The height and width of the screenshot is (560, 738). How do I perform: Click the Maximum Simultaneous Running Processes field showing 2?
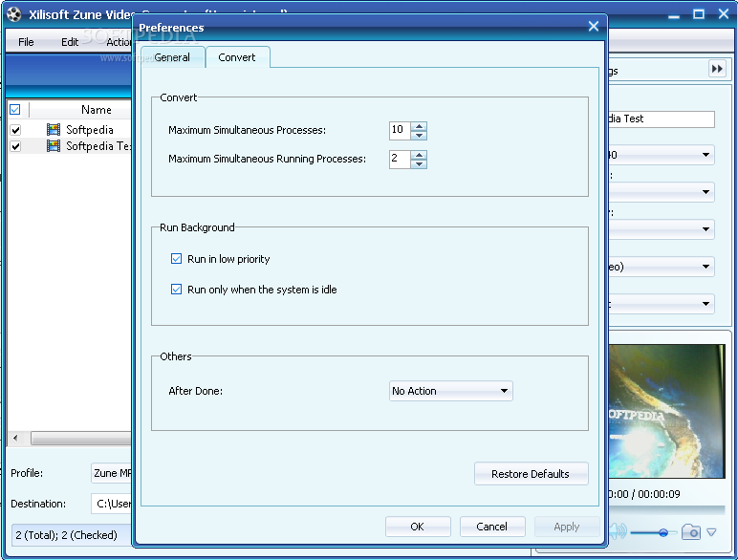400,159
